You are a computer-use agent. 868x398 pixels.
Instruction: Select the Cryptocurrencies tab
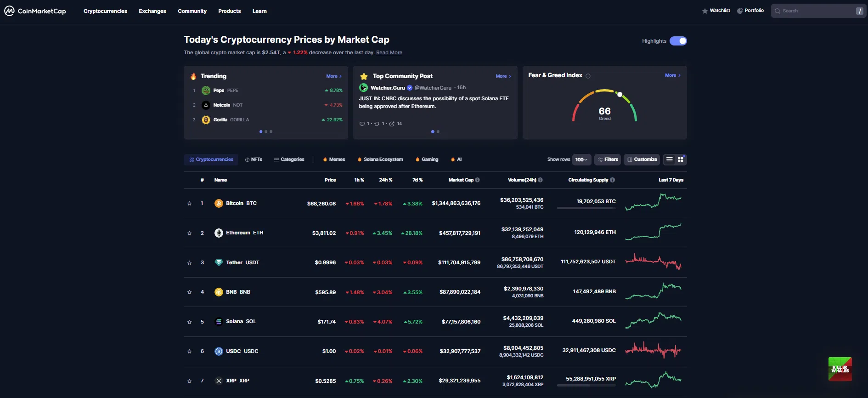pos(211,159)
